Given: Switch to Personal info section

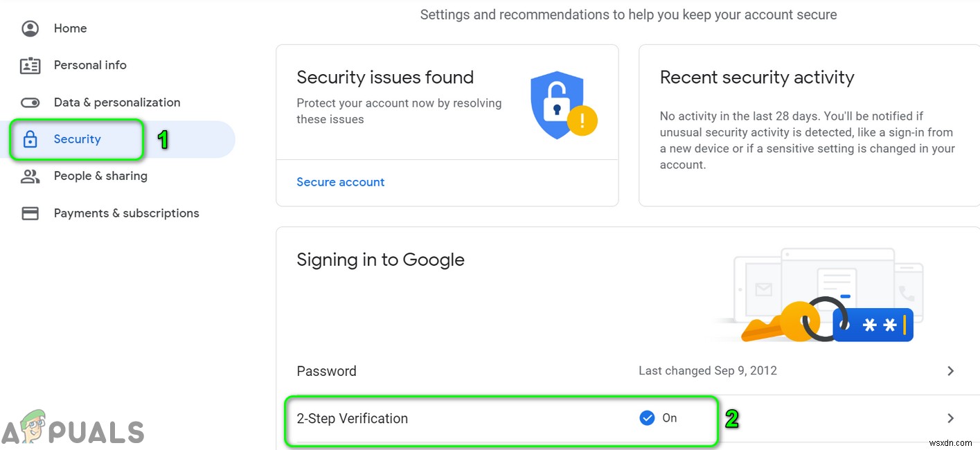Looking at the screenshot, I should pyautogui.click(x=90, y=64).
